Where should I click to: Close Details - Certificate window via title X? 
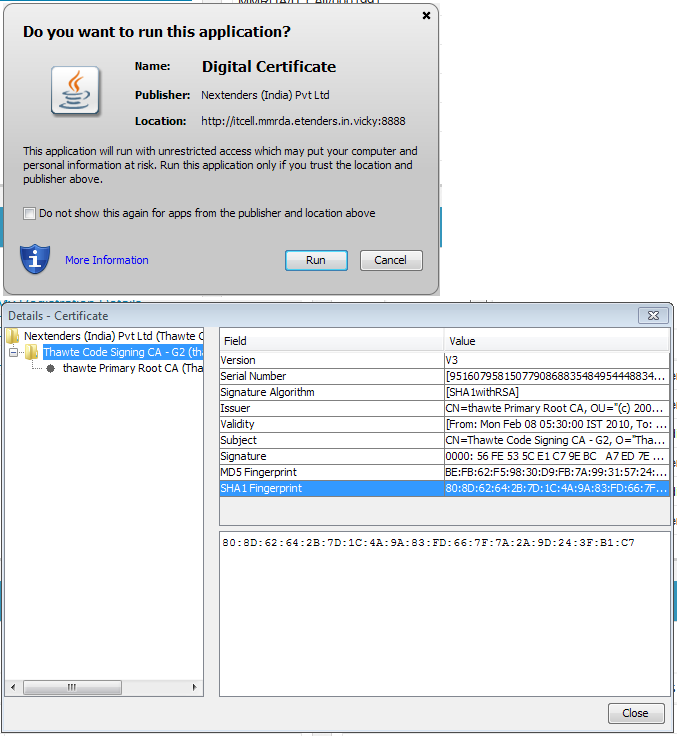click(653, 315)
